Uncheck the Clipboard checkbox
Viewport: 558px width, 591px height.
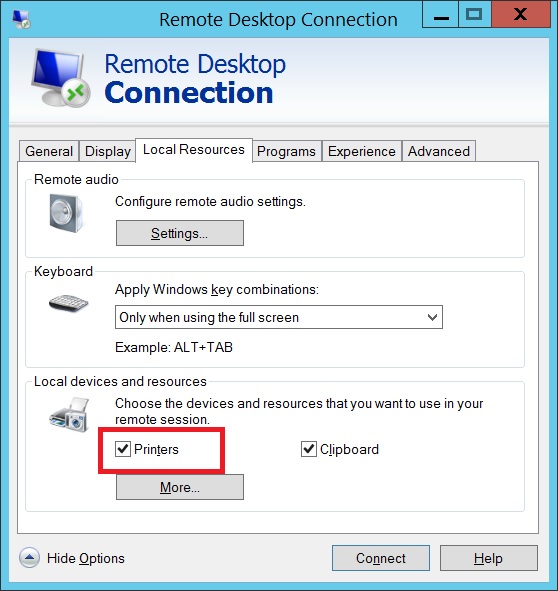pyautogui.click(x=309, y=449)
